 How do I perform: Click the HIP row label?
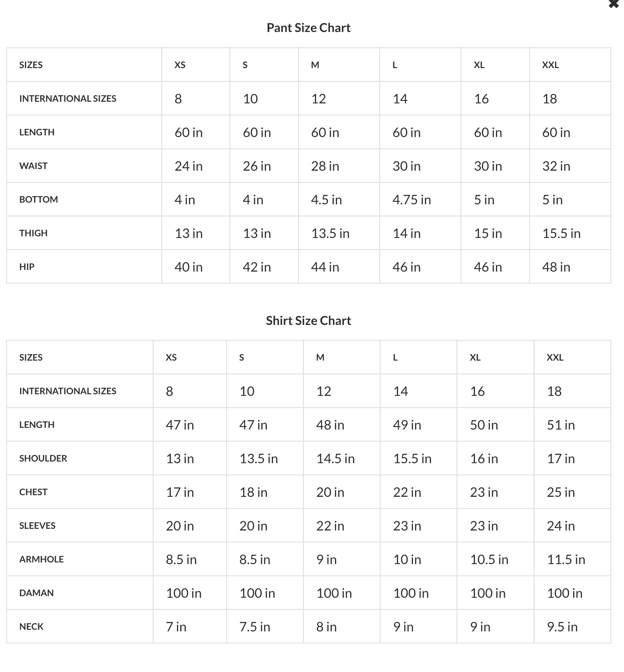pyautogui.click(x=27, y=267)
